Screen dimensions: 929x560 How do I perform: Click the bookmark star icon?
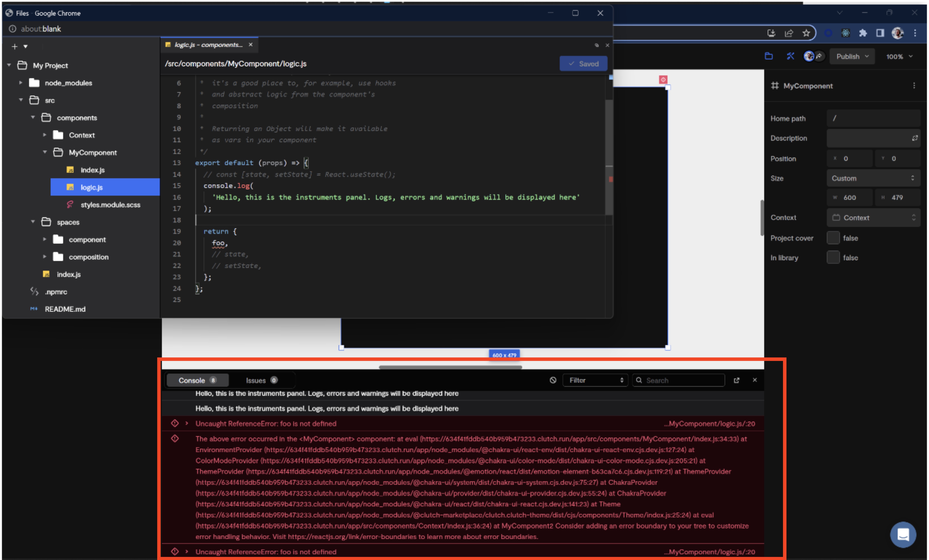coord(806,33)
